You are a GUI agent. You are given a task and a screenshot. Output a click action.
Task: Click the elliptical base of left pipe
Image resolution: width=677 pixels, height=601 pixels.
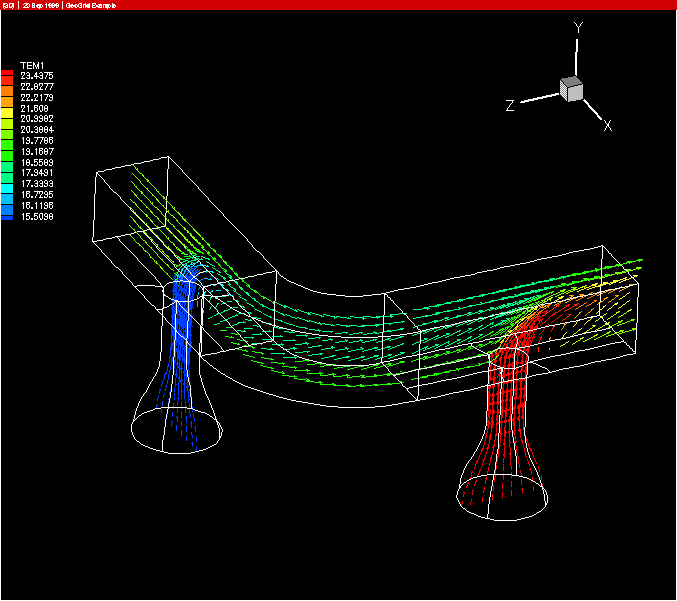(x=177, y=430)
